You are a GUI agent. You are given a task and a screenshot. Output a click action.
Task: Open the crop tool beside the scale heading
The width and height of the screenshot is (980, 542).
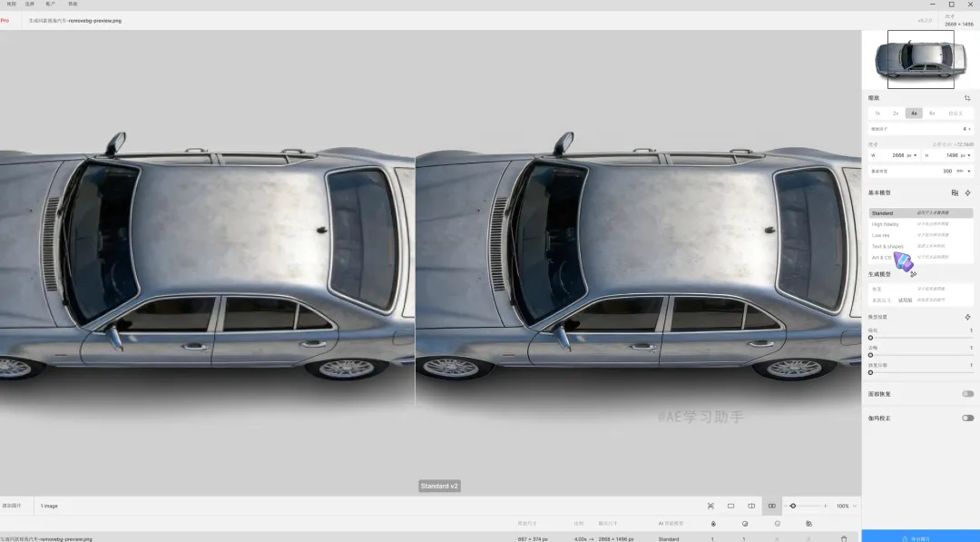(x=967, y=98)
